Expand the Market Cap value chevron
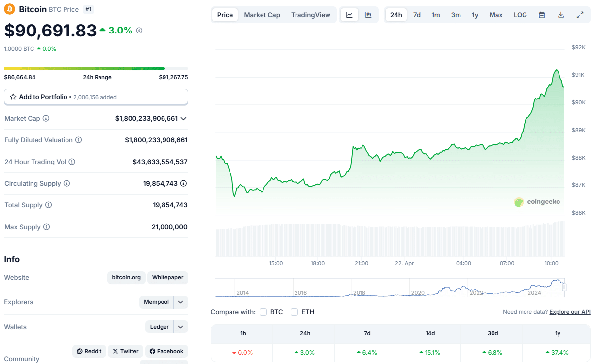 184,119
